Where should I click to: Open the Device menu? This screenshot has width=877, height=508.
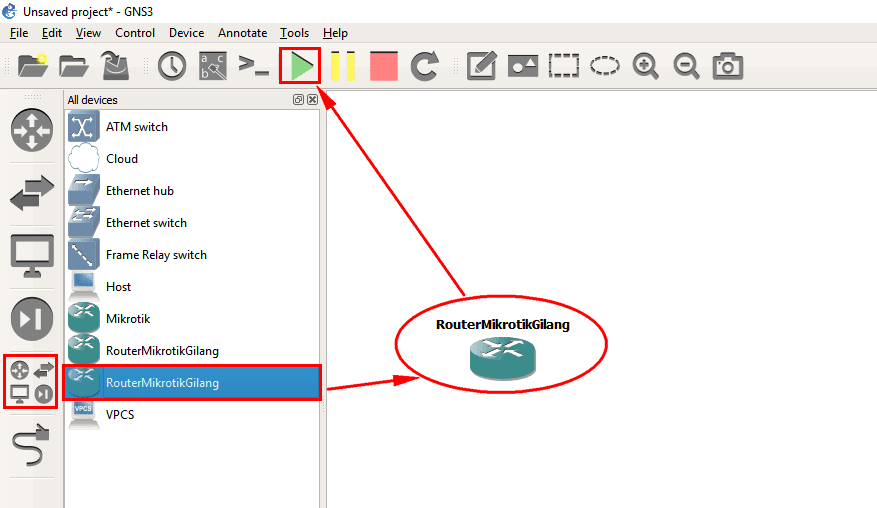click(x=186, y=33)
